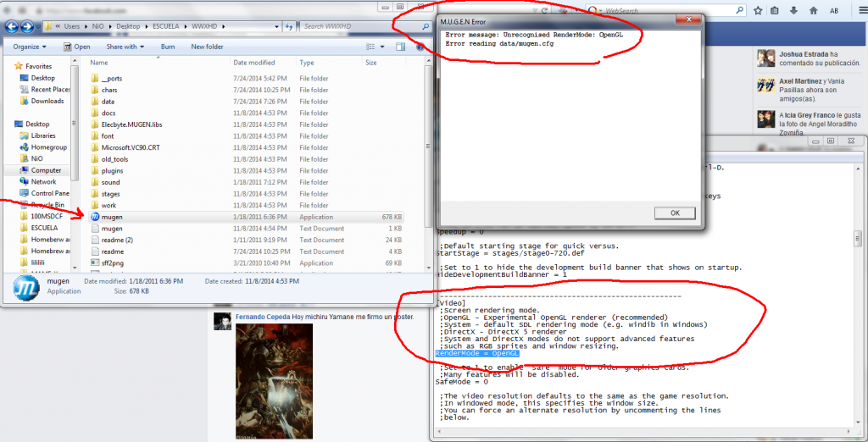Click the Search WWXHD input field
The width and height of the screenshot is (868, 442).
point(360,26)
